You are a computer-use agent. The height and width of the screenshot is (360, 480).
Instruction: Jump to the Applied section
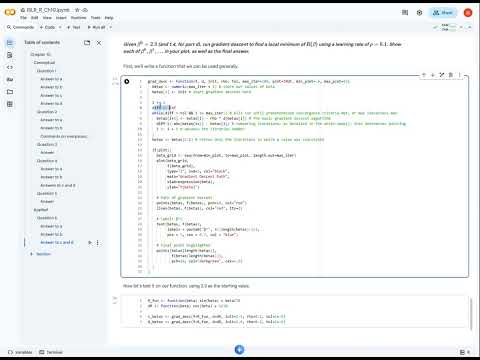pos(41,210)
